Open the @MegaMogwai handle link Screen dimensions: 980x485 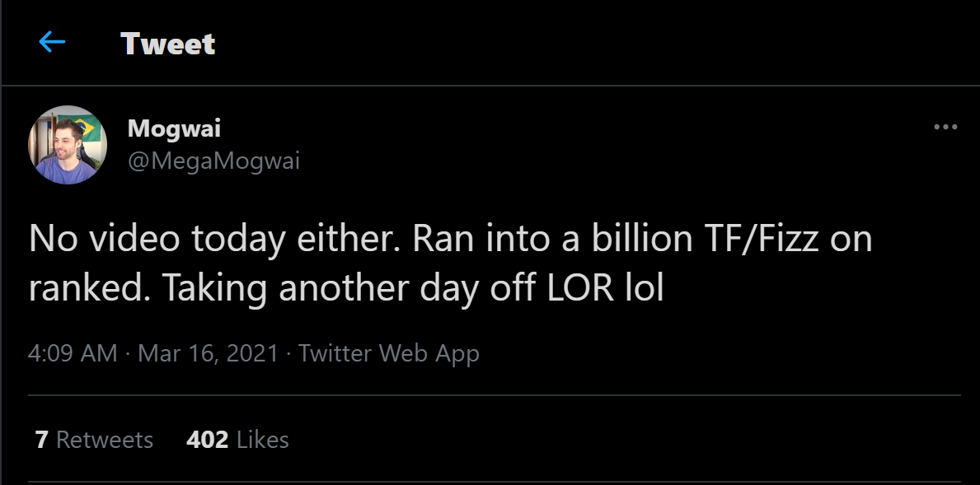click(x=213, y=161)
